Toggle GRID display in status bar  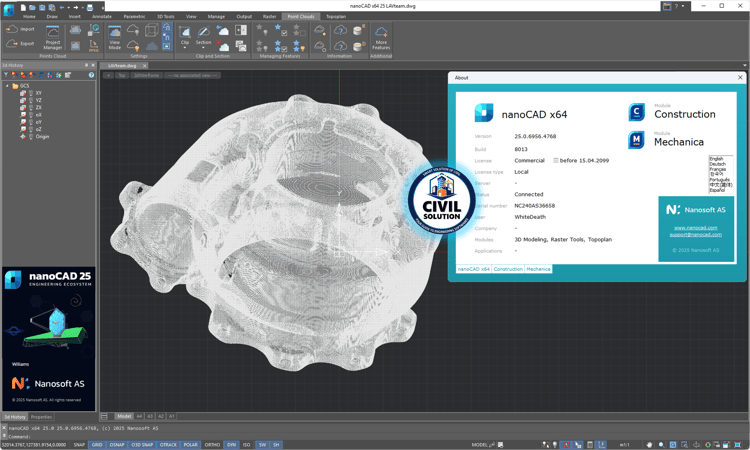[97, 445]
